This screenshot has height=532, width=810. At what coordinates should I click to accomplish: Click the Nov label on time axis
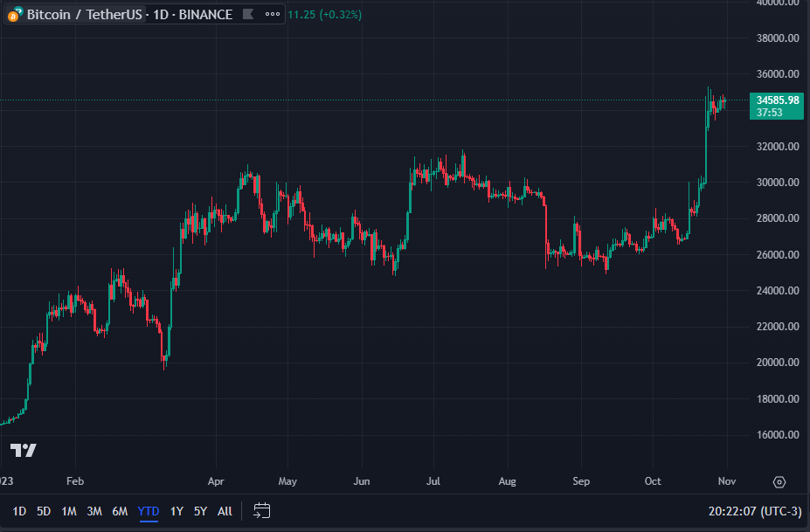point(726,481)
